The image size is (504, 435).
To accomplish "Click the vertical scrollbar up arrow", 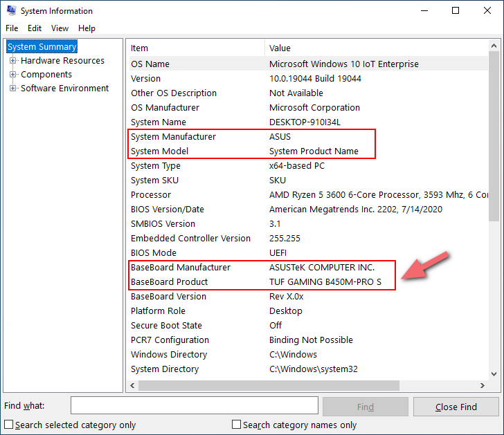I will [x=494, y=46].
